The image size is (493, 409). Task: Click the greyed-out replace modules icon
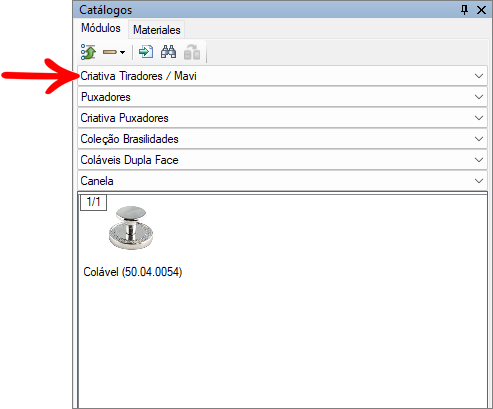(192, 52)
